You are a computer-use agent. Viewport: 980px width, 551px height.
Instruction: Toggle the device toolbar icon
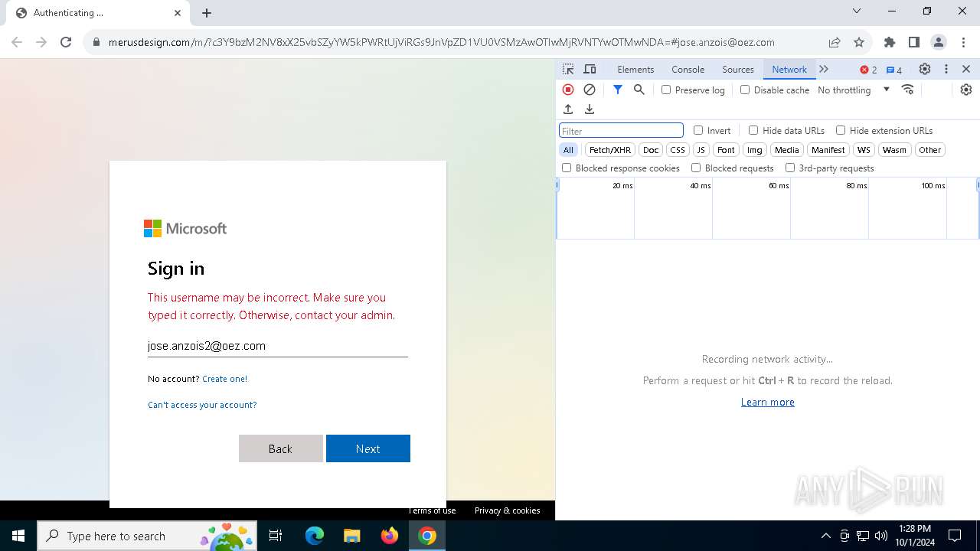coord(590,69)
